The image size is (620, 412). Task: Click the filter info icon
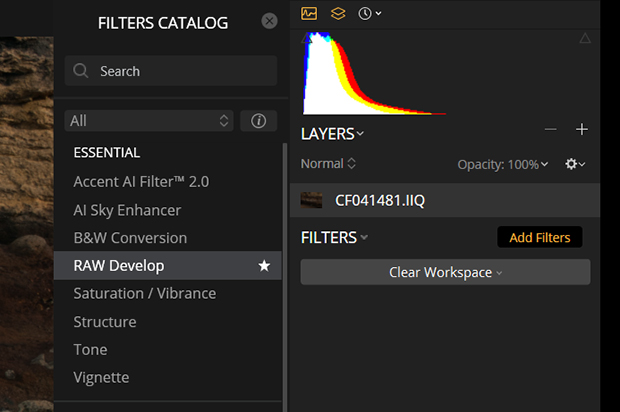259,121
